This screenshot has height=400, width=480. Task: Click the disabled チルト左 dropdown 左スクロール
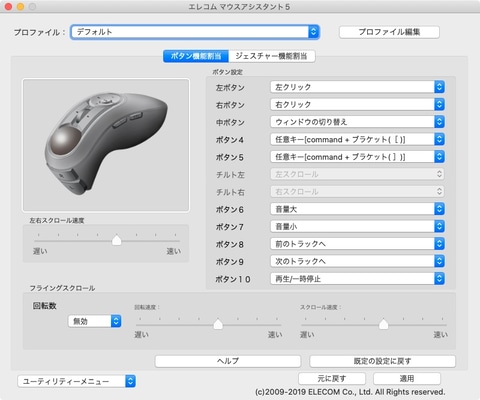[357, 174]
